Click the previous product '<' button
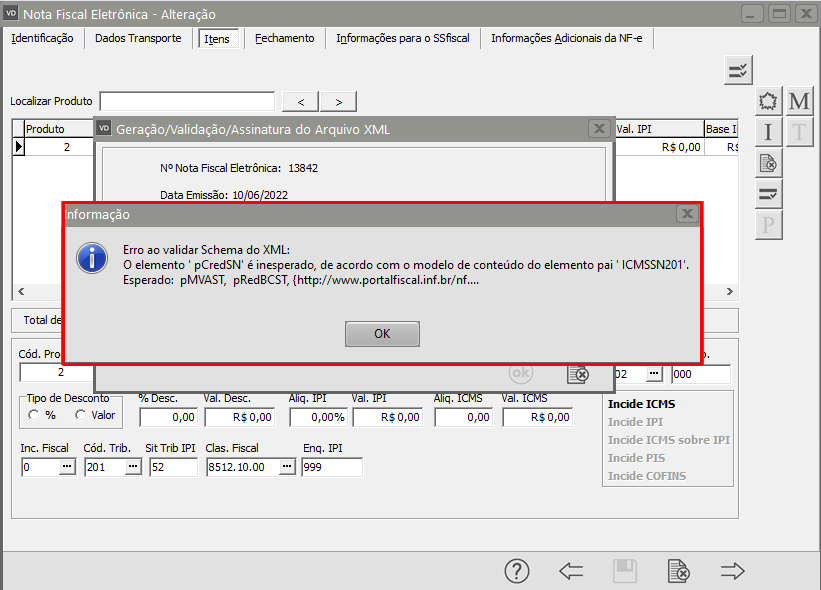This screenshot has height=590, width=821. point(301,101)
